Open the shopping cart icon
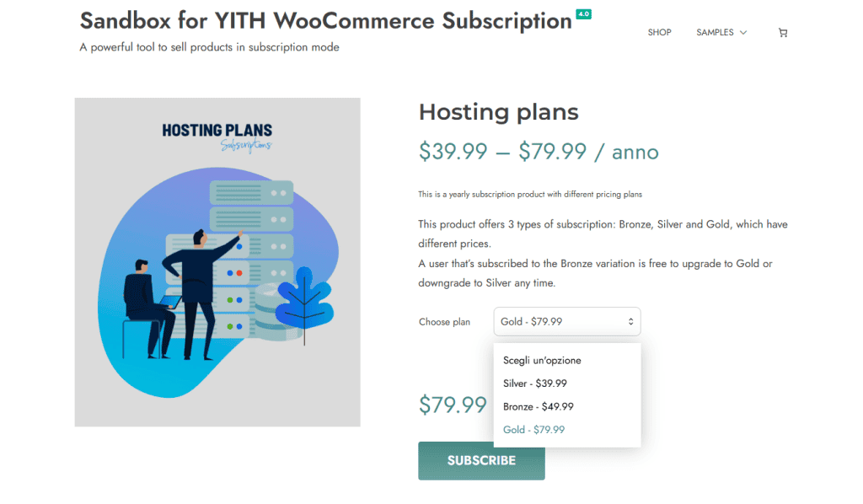Viewport: 863px width, 504px height. (782, 32)
